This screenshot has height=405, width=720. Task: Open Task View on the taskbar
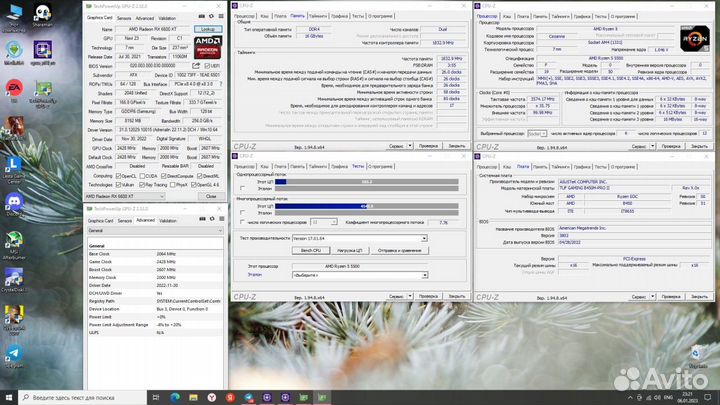(156, 397)
